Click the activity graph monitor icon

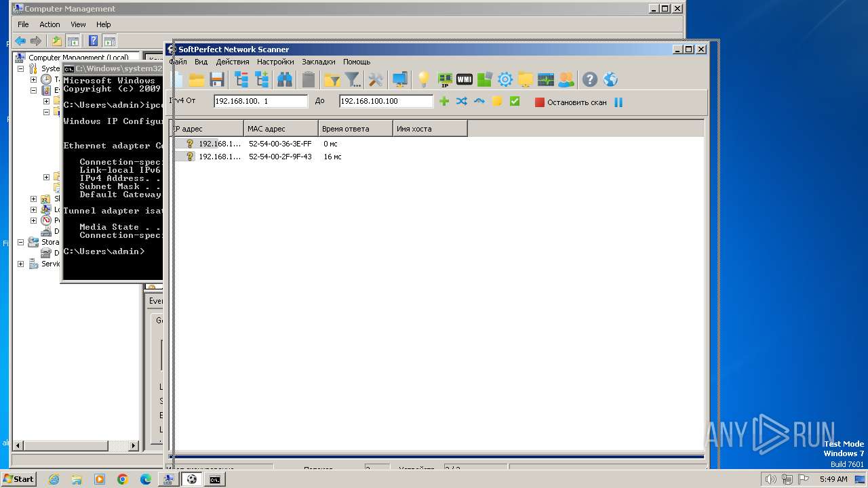[546, 80]
